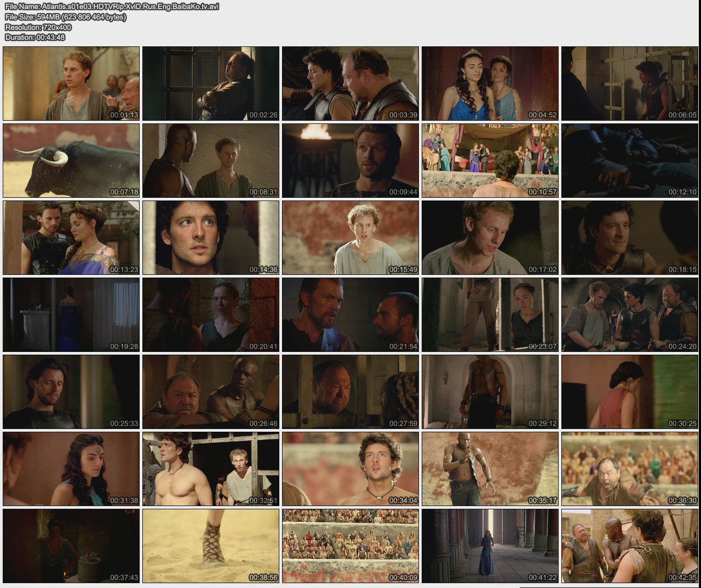
Task: Open the crowd thumbnail at 00:40:09
Action: [x=350, y=546]
